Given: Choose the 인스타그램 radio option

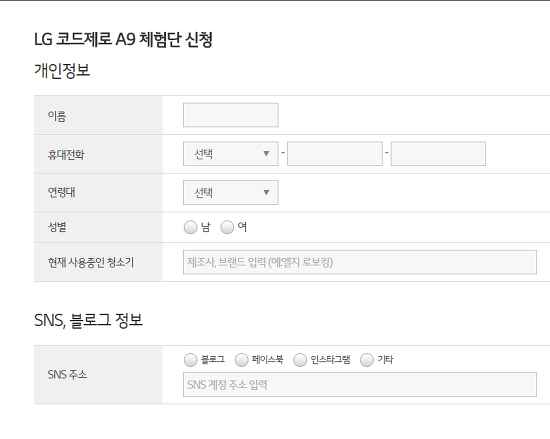Looking at the screenshot, I should coord(300,360).
